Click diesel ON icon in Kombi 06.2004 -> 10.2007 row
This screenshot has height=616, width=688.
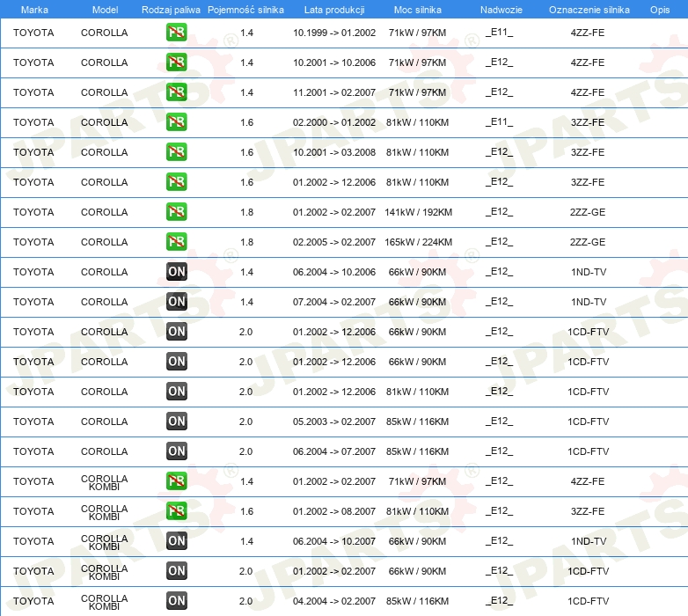[x=176, y=541]
